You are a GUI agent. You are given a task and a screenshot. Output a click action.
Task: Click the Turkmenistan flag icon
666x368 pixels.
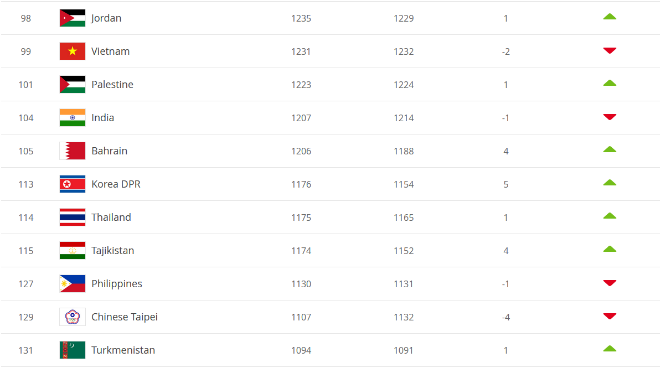(72, 350)
